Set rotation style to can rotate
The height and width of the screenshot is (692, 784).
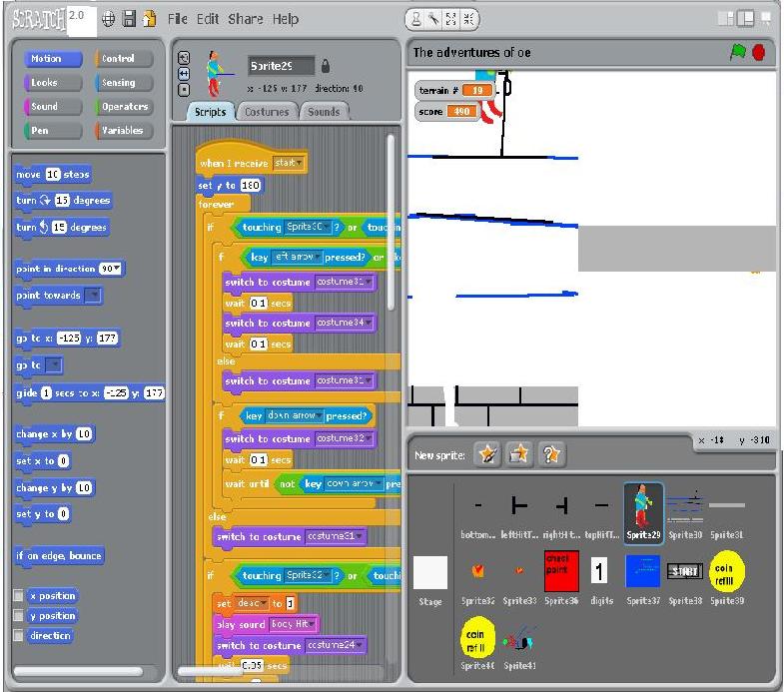coord(184,58)
